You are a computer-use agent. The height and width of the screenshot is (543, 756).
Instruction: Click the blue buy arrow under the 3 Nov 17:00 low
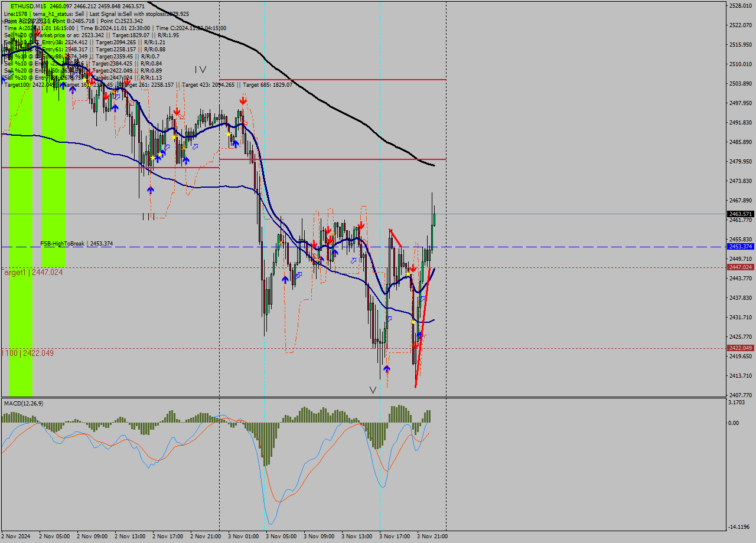coord(386,369)
